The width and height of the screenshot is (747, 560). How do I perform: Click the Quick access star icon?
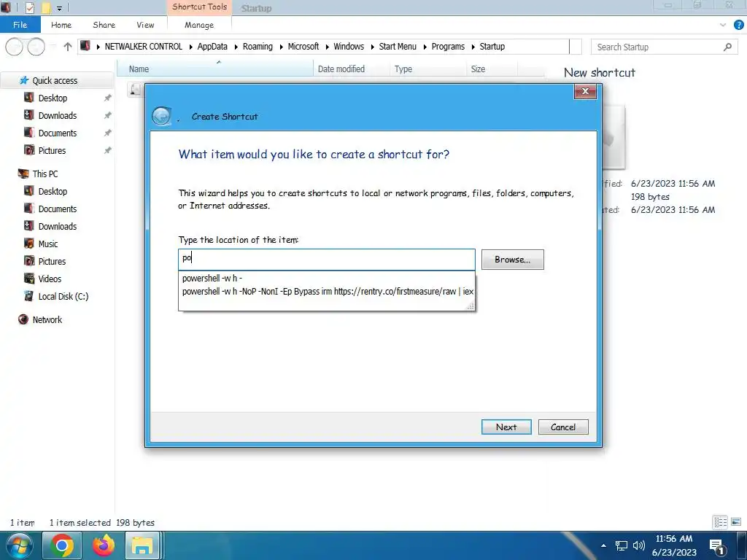click(24, 80)
